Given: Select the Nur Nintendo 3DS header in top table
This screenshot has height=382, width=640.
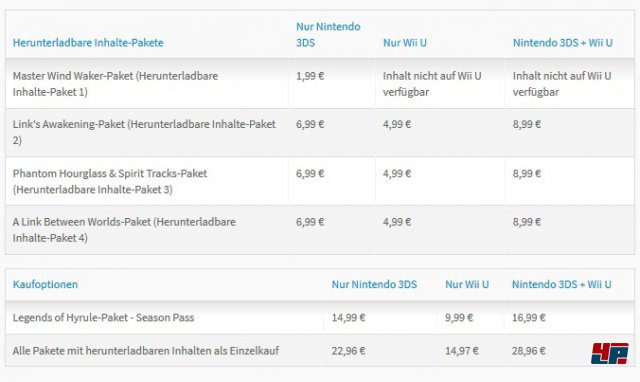Looking at the screenshot, I should click(328, 35).
